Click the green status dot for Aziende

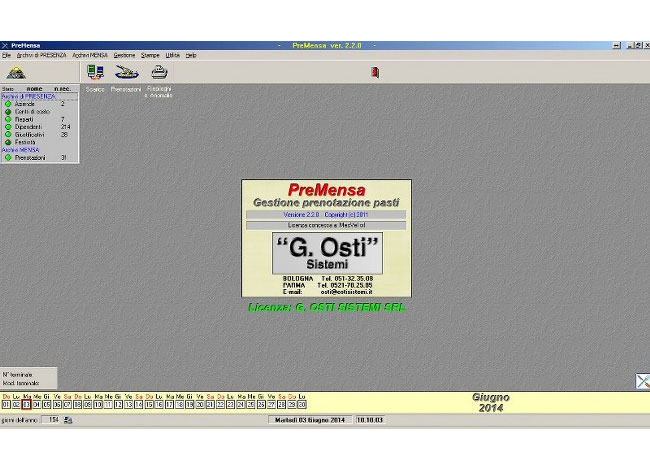click(8, 104)
